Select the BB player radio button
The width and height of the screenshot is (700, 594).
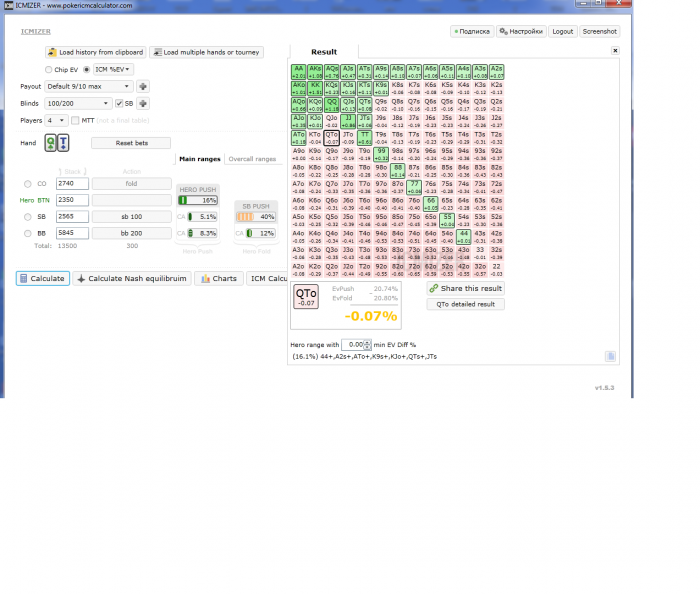(28, 233)
